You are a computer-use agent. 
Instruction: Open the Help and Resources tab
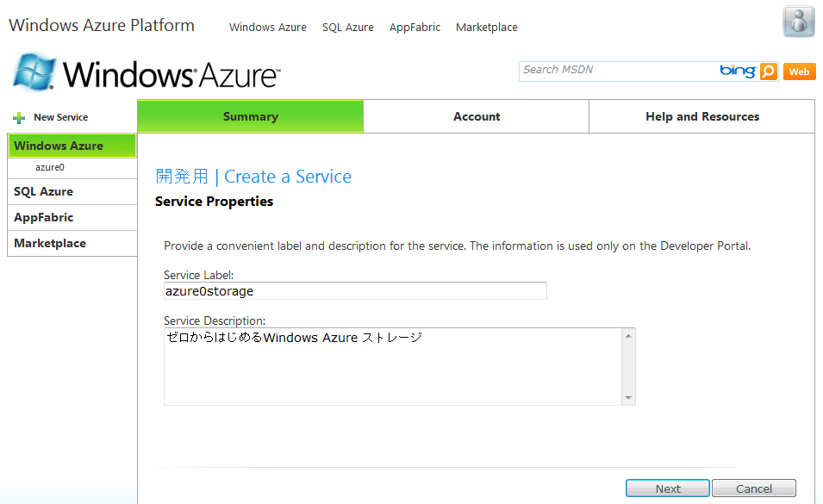[x=701, y=116]
